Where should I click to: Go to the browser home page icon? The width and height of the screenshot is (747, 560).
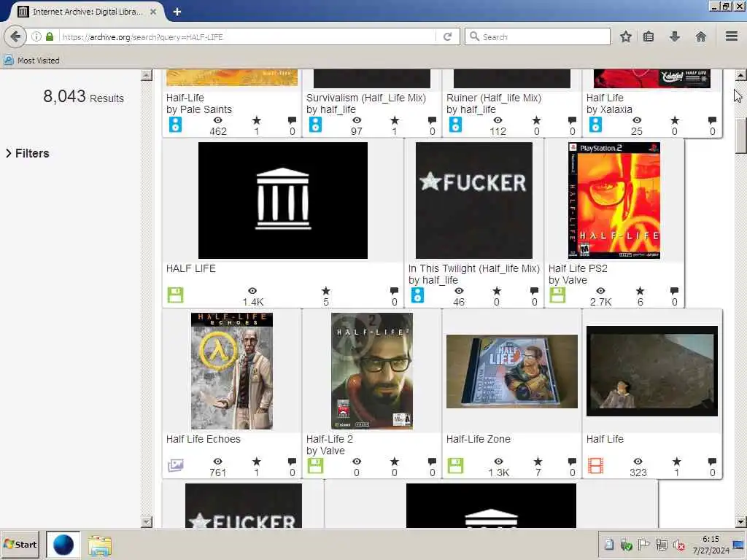[701, 36]
